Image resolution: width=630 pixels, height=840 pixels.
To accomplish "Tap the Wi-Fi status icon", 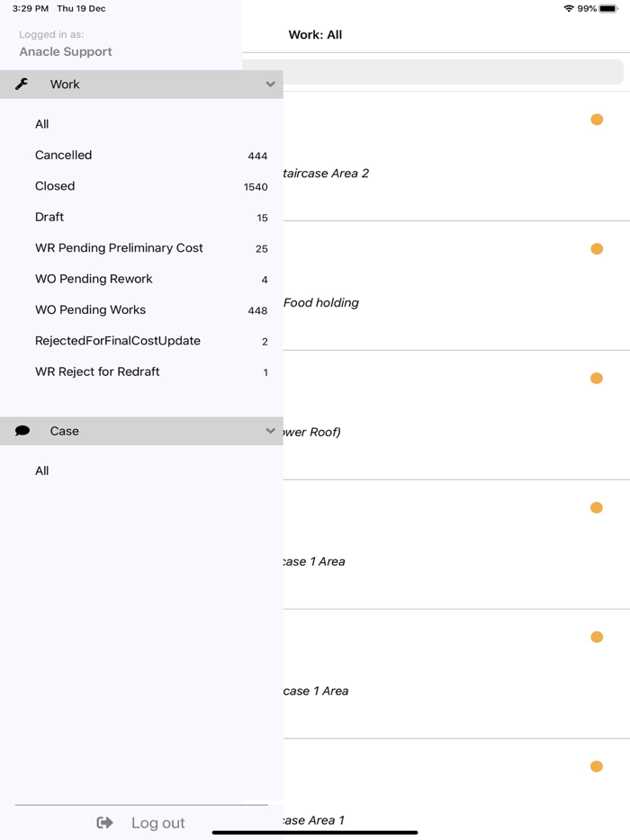I will (569, 9).
